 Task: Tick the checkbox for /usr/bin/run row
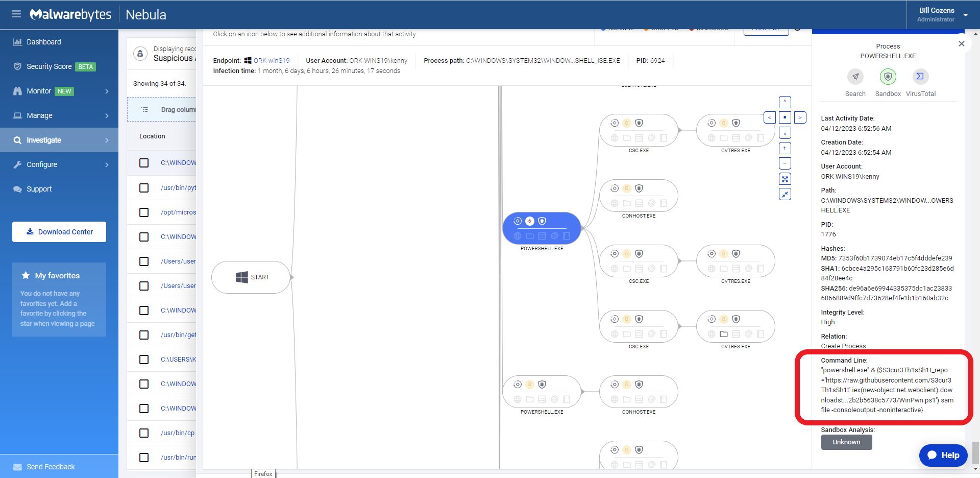144,458
